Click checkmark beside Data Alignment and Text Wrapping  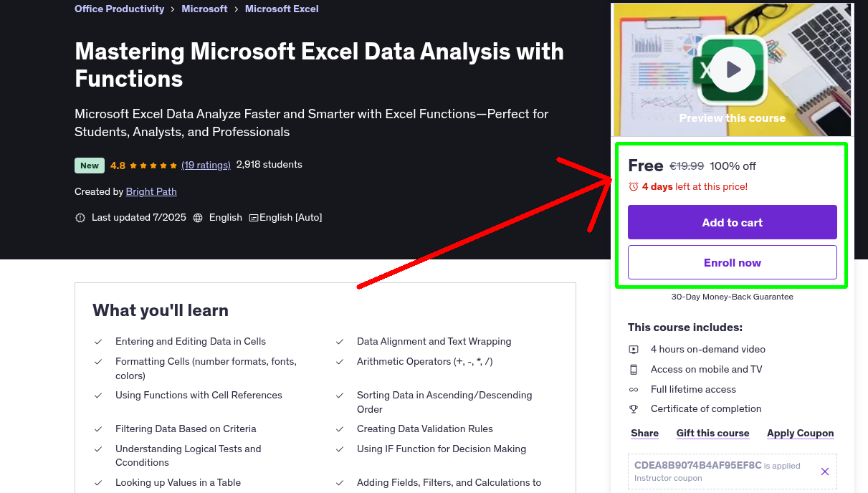(x=340, y=342)
